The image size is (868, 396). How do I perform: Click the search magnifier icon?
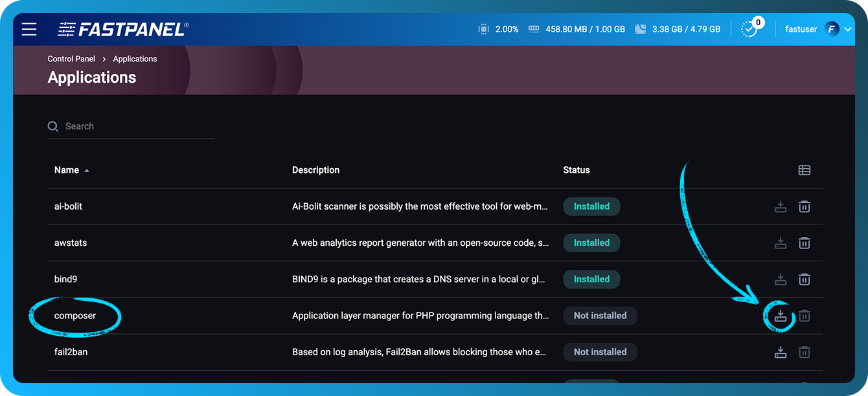point(52,126)
